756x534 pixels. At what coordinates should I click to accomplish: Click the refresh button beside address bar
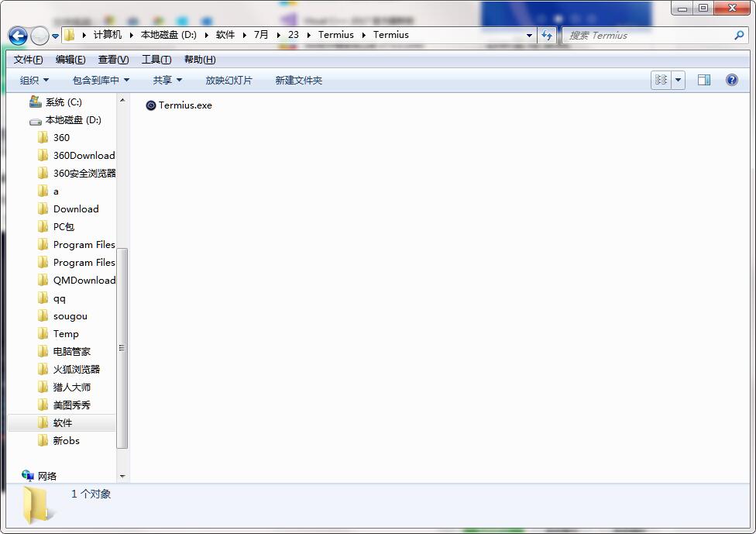coord(547,35)
